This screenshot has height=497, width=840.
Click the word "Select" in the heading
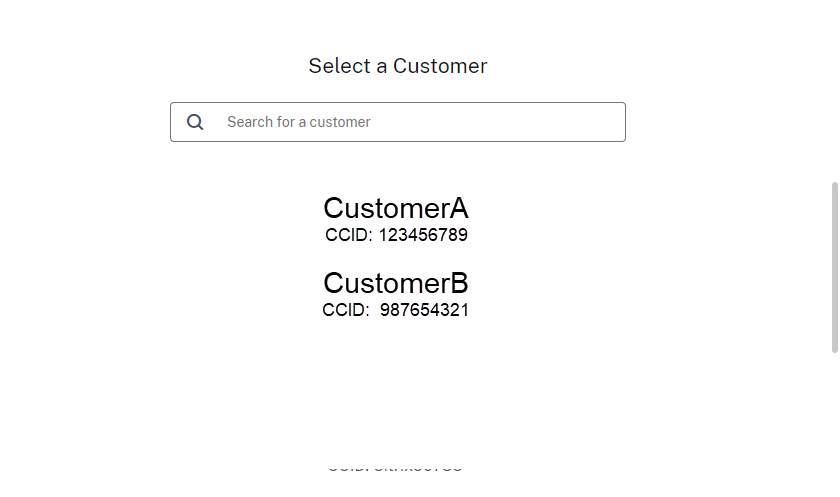[337, 66]
